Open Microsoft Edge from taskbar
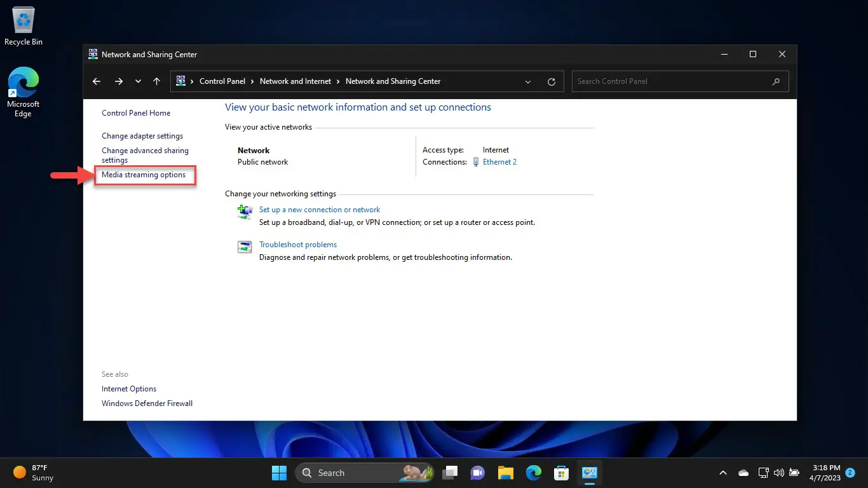The height and width of the screenshot is (488, 868). point(533,473)
